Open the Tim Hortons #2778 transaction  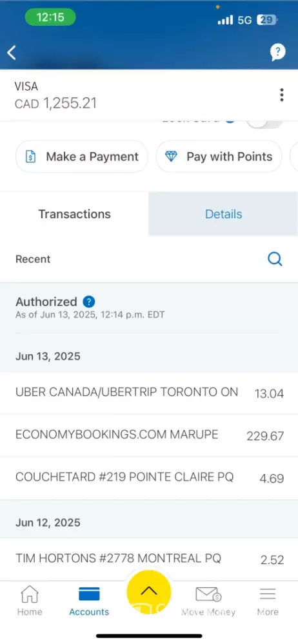point(149,559)
